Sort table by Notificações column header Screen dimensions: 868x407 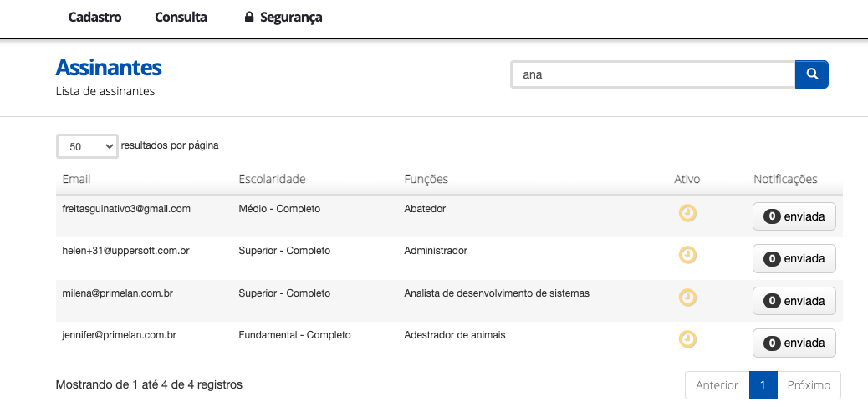click(785, 179)
